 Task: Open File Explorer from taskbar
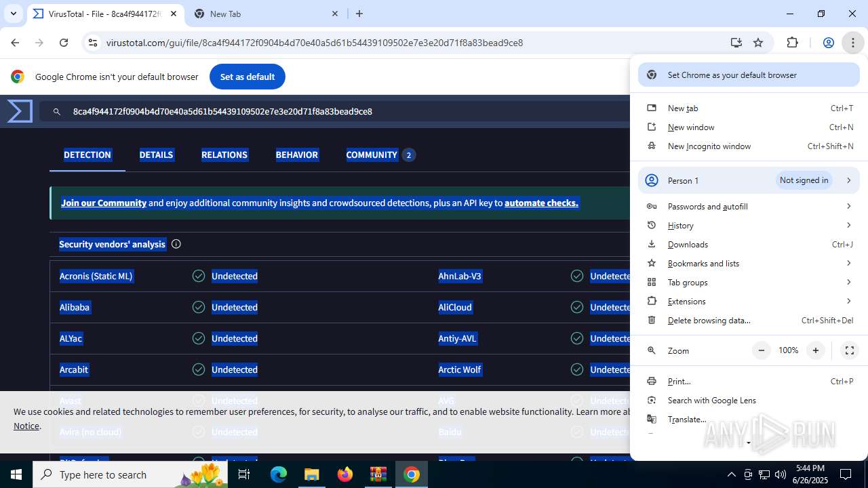click(312, 474)
